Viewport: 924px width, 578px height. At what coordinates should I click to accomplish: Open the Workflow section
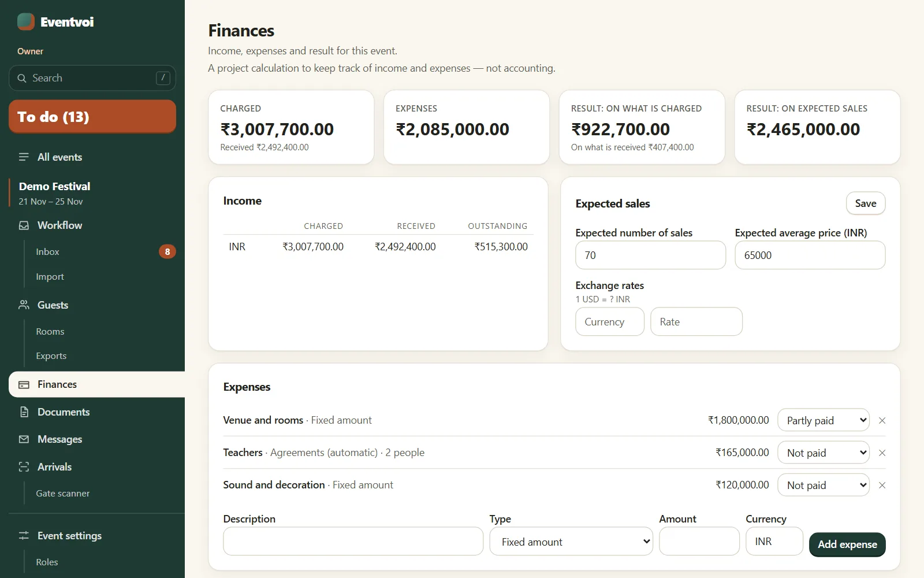pyautogui.click(x=92, y=225)
